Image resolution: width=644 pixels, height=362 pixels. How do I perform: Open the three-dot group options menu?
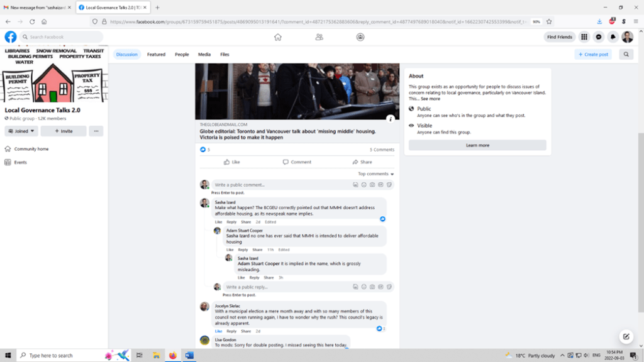(96, 131)
